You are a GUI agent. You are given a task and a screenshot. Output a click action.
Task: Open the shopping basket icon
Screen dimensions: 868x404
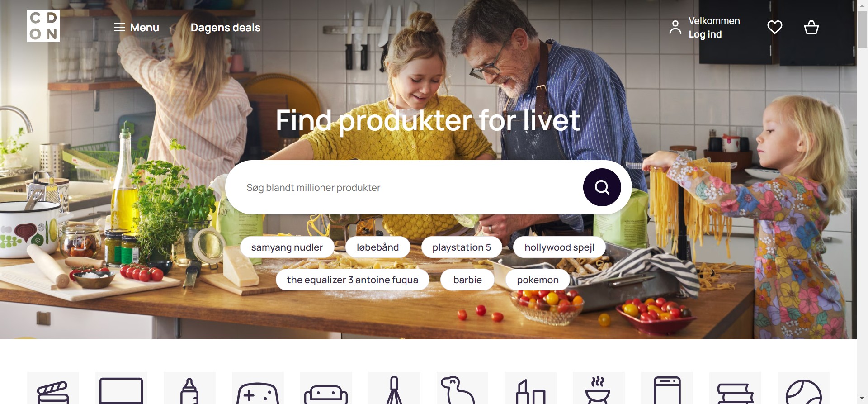click(x=811, y=28)
